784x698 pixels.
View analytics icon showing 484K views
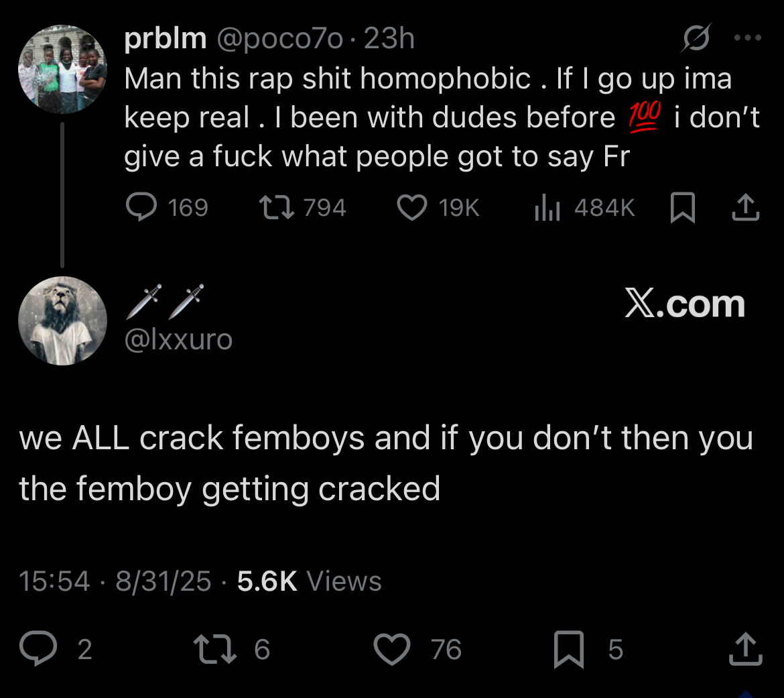[547, 208]
